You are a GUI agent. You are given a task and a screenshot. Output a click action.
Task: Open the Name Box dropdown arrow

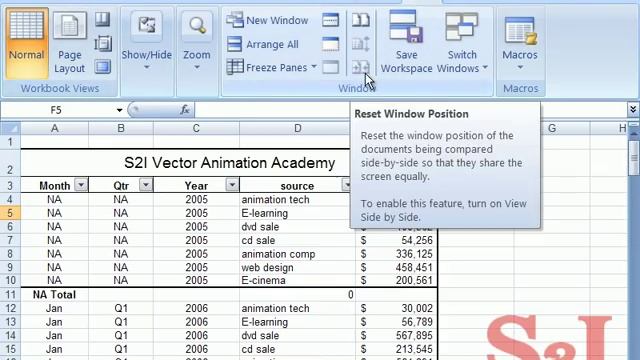(119, 110)
